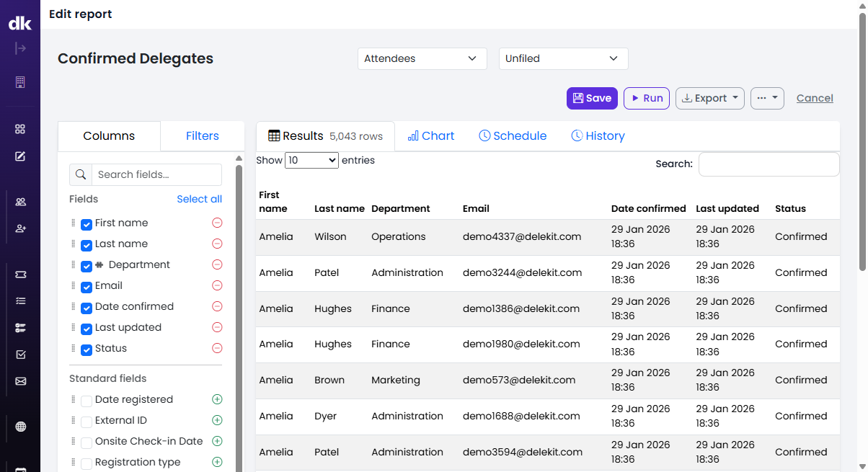
Task: Remove Email field with minus icon
Action: [217, 285]
